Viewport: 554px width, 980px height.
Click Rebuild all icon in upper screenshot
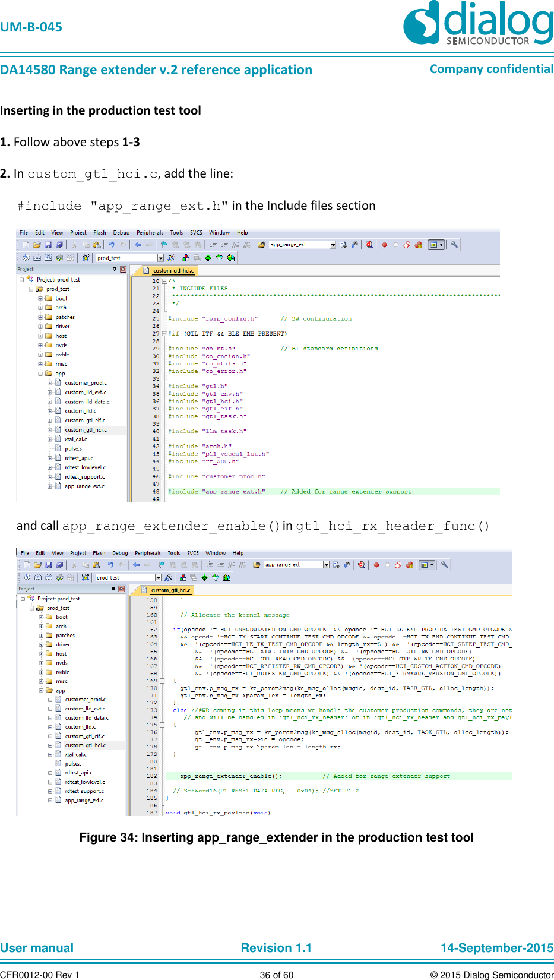[48, 258]
